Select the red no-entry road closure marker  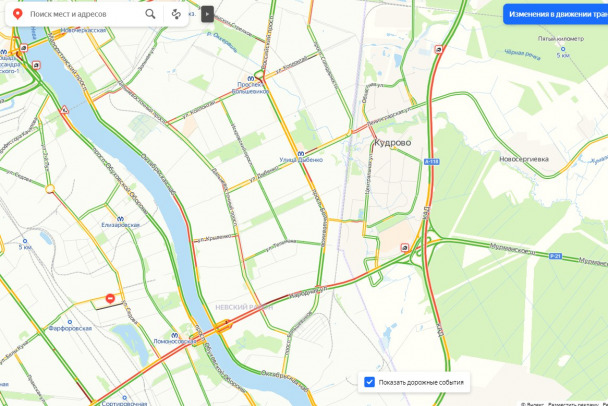(x=110, y=299)
